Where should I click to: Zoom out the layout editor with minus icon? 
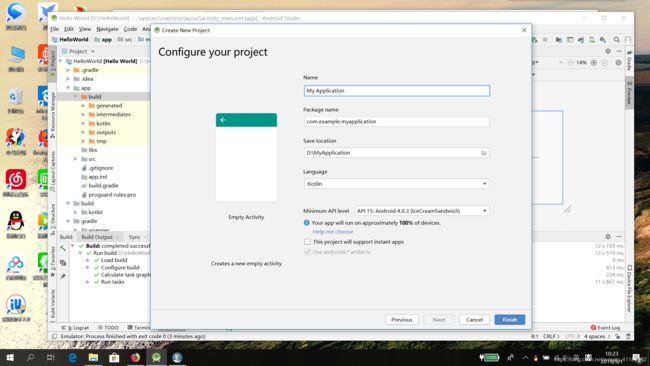(x=570, y=63)
